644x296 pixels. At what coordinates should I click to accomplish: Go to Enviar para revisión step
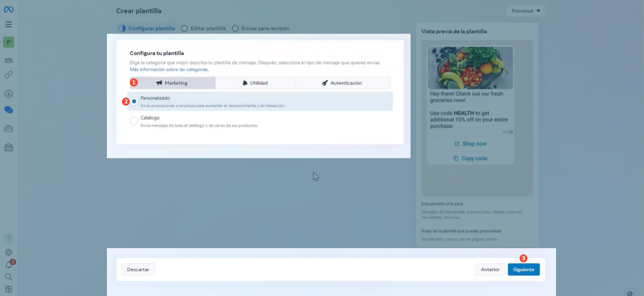tap(260, 28)
